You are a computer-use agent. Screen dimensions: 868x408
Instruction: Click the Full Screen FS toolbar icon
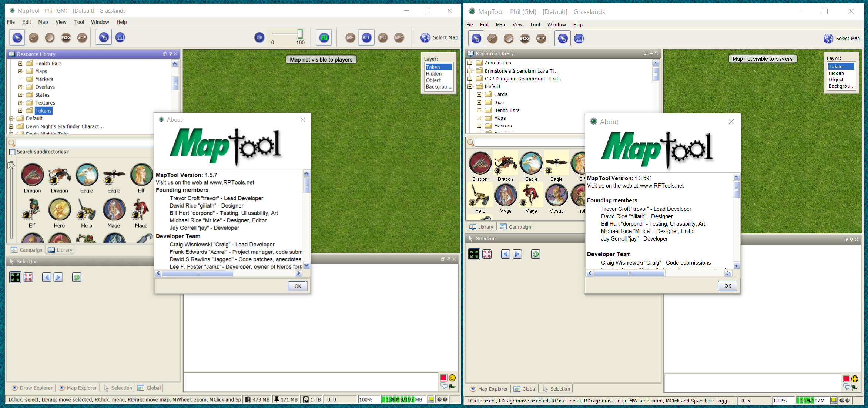[324, 37]
